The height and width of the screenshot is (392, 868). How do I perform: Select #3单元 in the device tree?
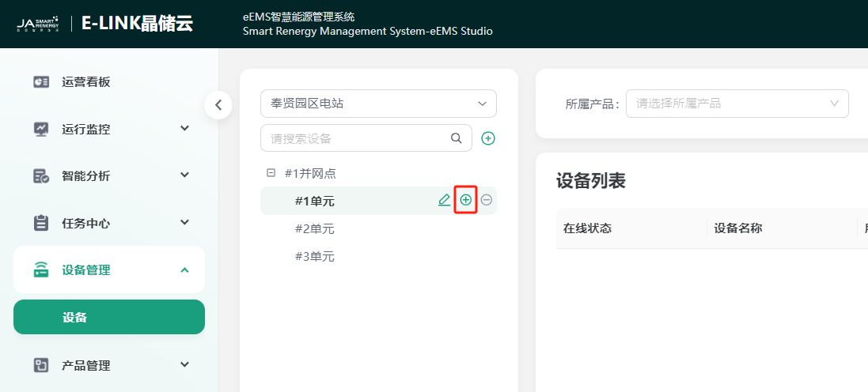tap(314, 257)
